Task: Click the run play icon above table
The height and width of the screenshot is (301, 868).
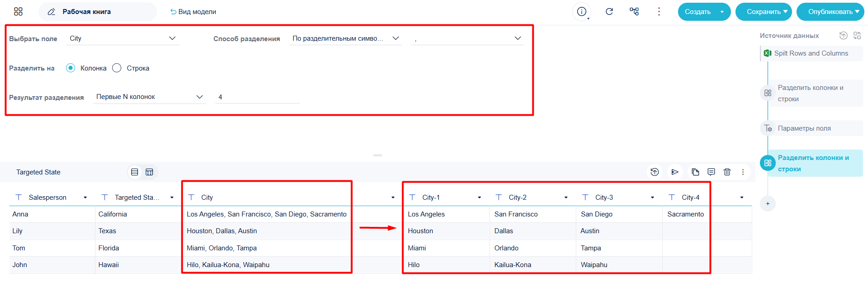Action: 675,172
